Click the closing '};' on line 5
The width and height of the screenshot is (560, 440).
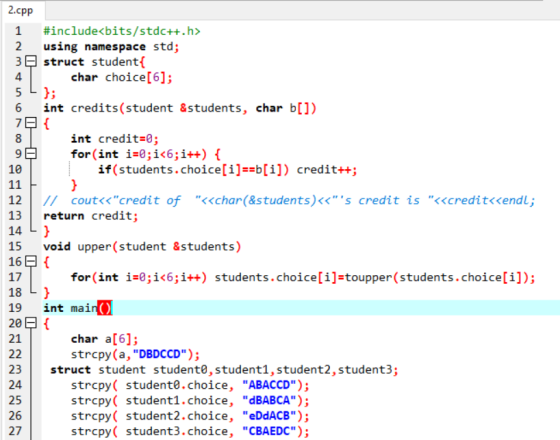click(x=50, y=92)
